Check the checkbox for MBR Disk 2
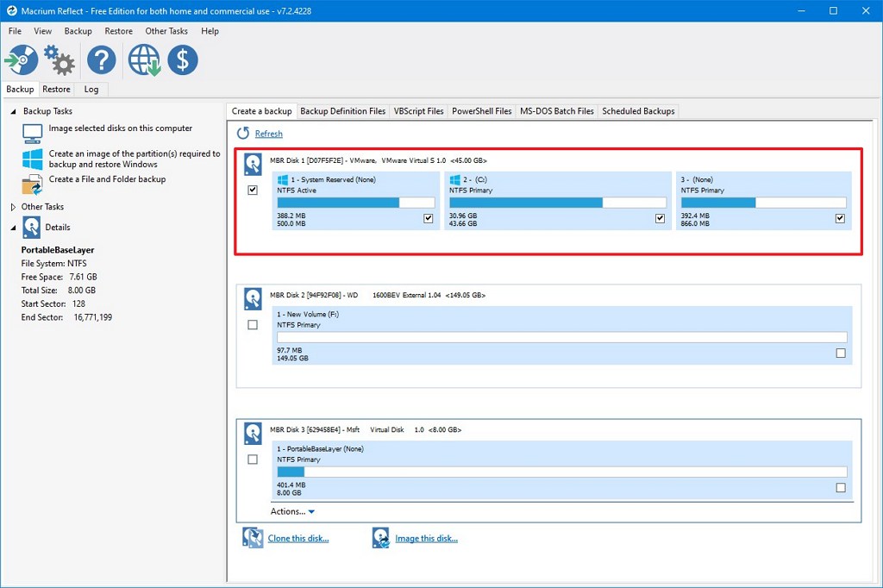 pos(253,324)
